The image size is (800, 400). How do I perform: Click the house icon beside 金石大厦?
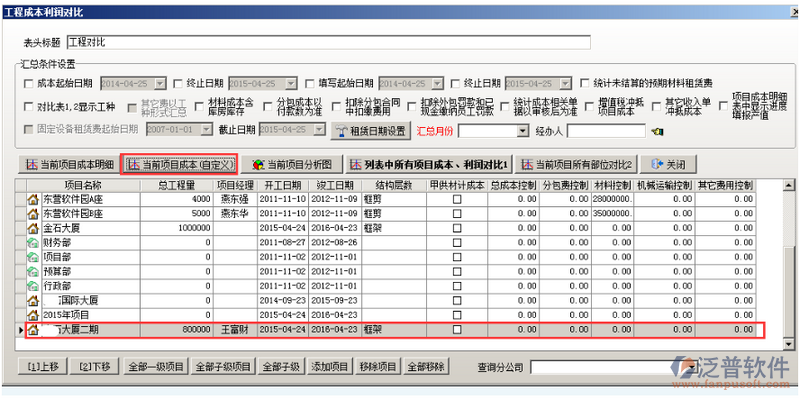click(32, 228)
